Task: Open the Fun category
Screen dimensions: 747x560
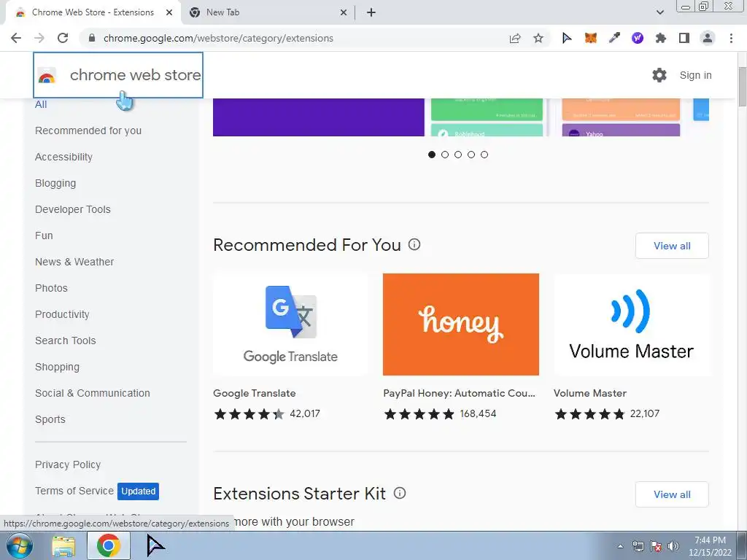Action: point(44,236)
